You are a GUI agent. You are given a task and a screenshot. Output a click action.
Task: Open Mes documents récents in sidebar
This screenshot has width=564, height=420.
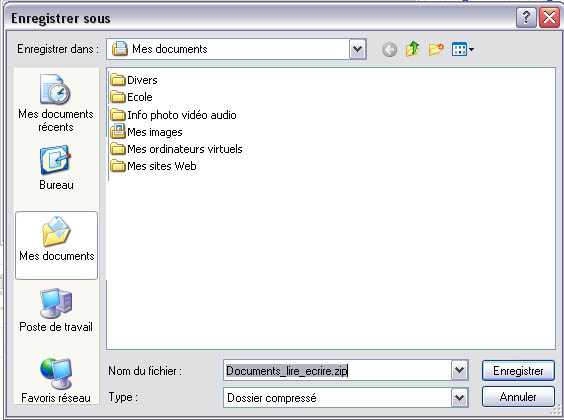56,103
